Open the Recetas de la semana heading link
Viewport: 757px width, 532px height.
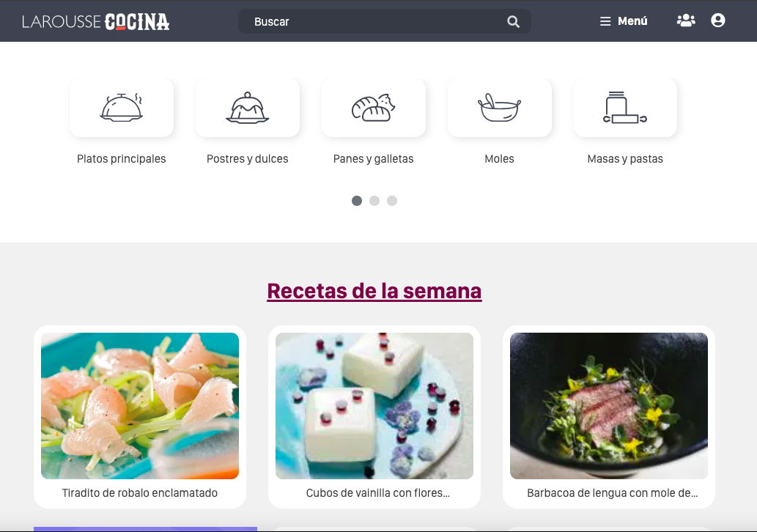pos(374,291)
